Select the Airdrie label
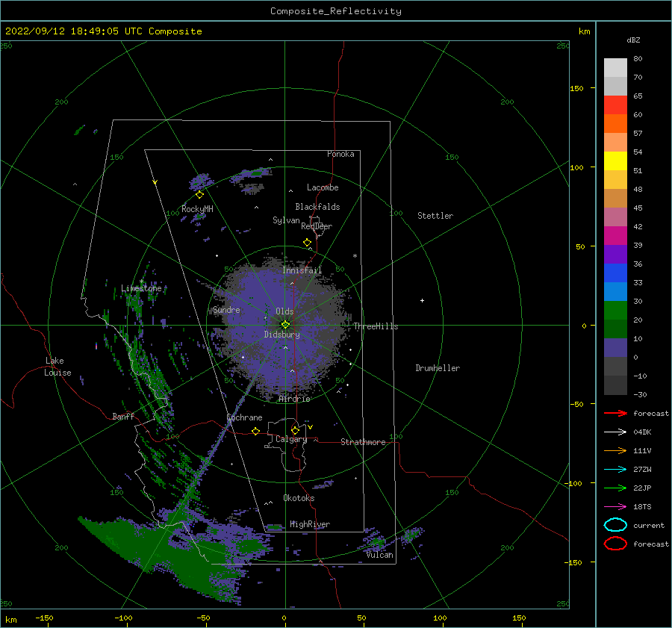 [x=294, y=399]
